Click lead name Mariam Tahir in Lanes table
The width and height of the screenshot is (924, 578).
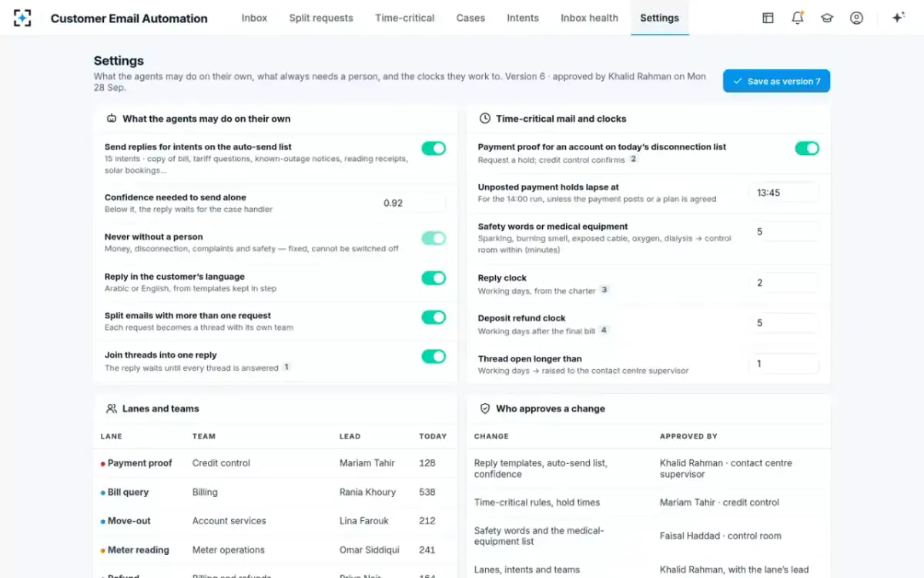pos(367,463)
